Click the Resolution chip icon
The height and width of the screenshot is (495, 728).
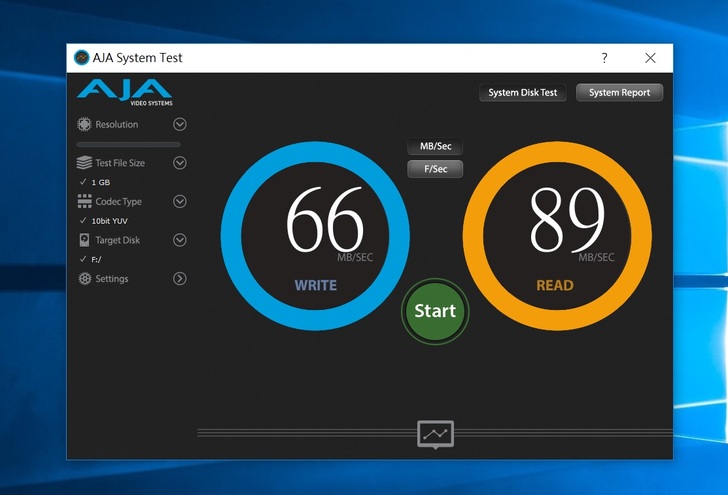[x=85, y=125]
